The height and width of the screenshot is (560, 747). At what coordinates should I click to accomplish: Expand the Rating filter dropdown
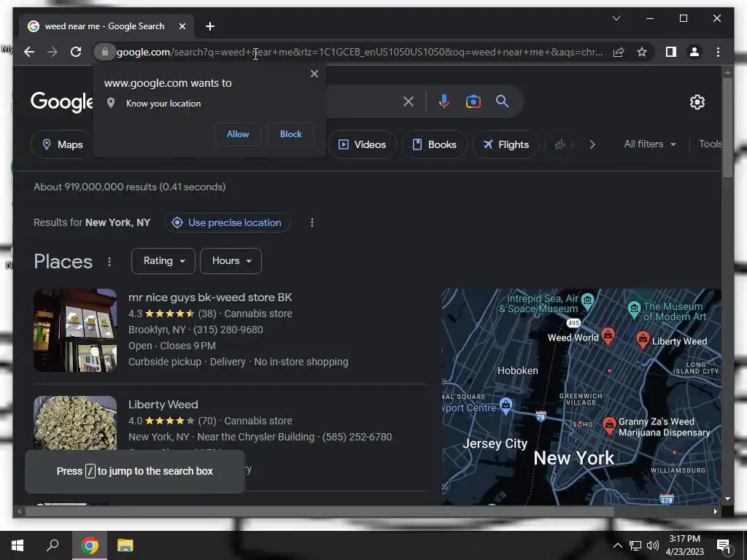click(163, 261)
